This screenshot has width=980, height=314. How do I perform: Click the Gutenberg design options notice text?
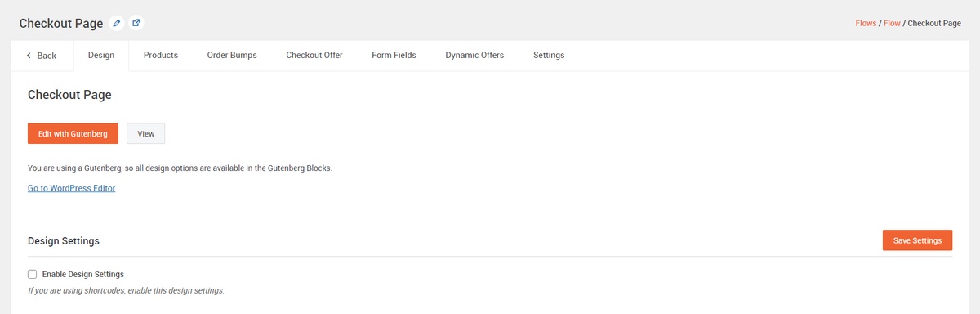coord(180,168)
